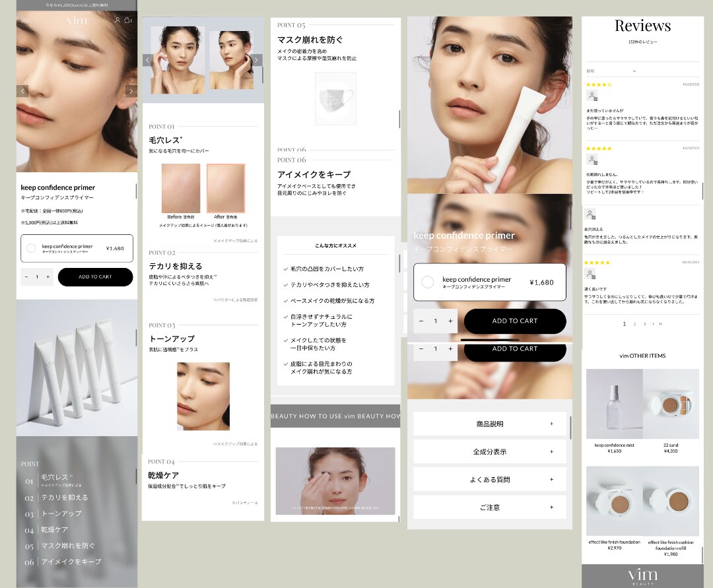Show the previous slide in the two-portrait carousel

pyautogui.click(x=147, y=60)
